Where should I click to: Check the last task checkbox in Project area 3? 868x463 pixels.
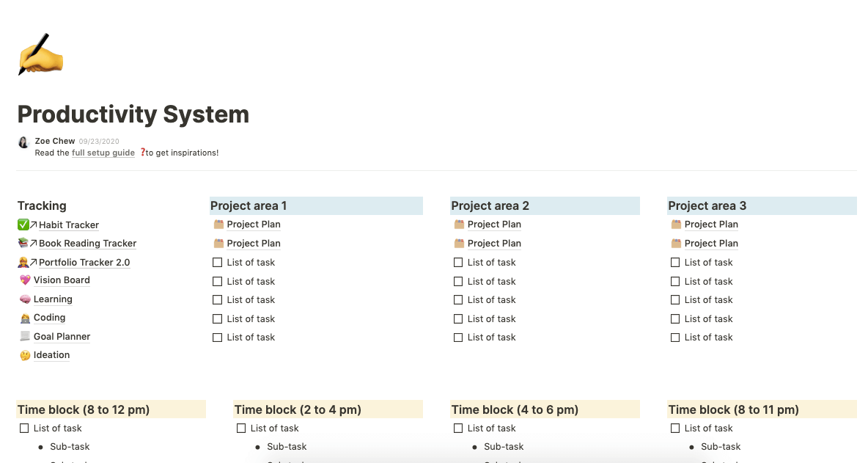[x=674, y=337]
